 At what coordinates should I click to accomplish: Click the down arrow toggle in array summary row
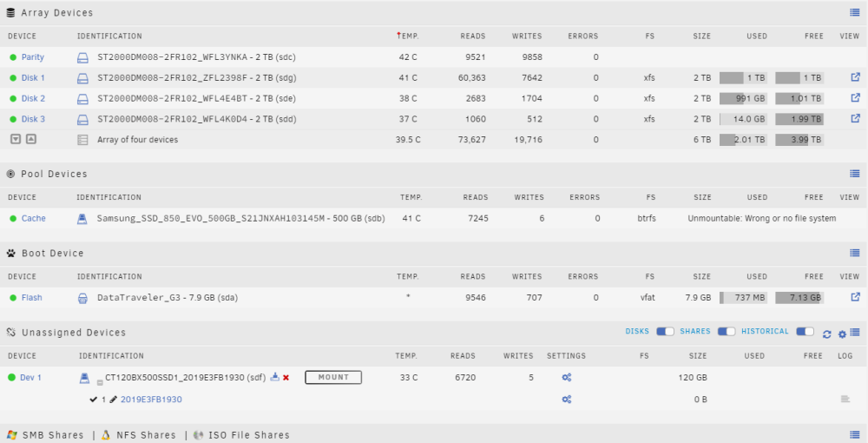(x=16, y=139)
